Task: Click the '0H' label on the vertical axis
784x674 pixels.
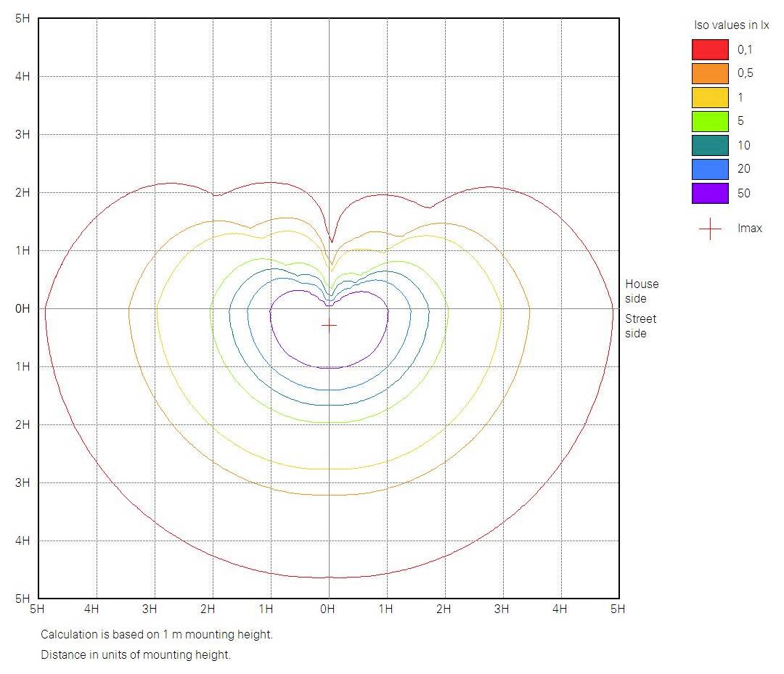Action: point(23,309)
